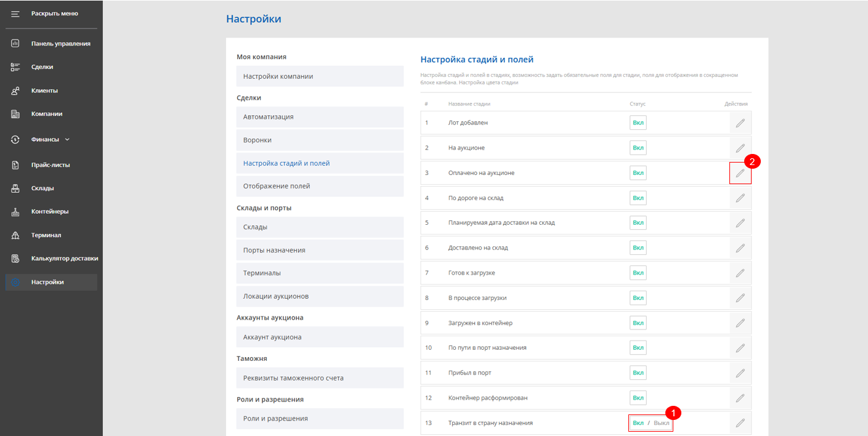This screenshot has width=868, height=436.
Task: Click the Настройки gear icon in sidebar
Action: tap(15, 282)
